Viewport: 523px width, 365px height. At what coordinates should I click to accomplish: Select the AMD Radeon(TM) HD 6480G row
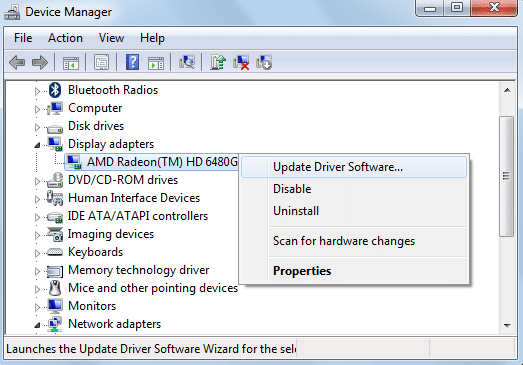click(151, 162)
